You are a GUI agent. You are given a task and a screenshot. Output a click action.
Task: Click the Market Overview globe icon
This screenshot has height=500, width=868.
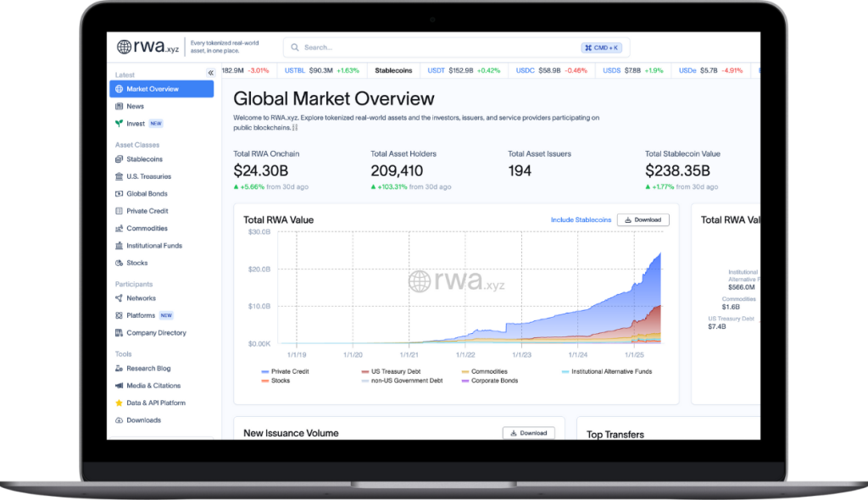[119, 89]
